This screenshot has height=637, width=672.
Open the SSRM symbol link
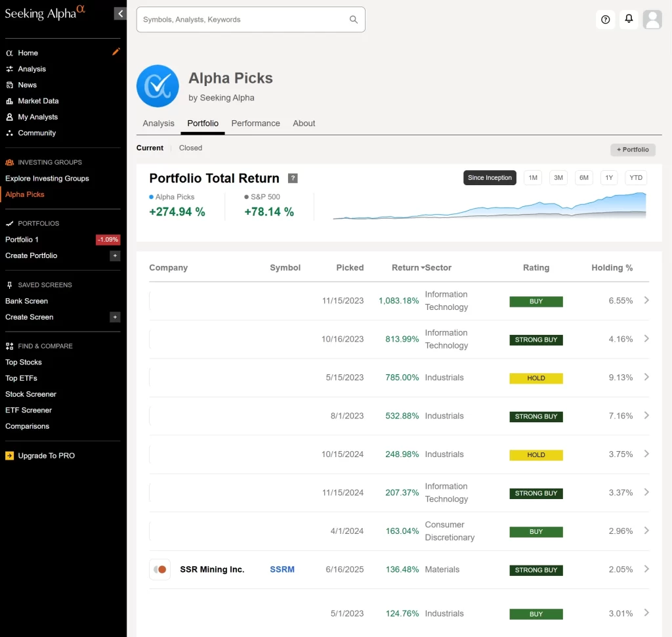(x=282, y=569)
